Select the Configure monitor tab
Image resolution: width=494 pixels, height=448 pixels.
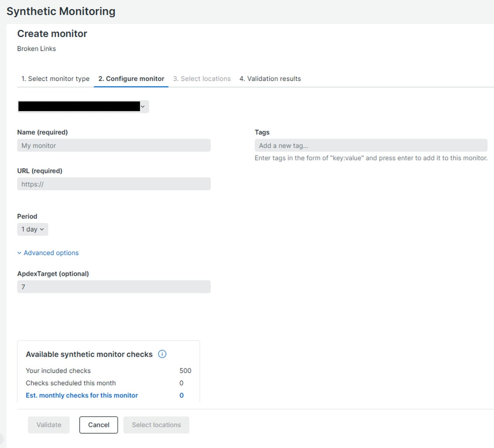pyautogui.click(x=131, y=79)
